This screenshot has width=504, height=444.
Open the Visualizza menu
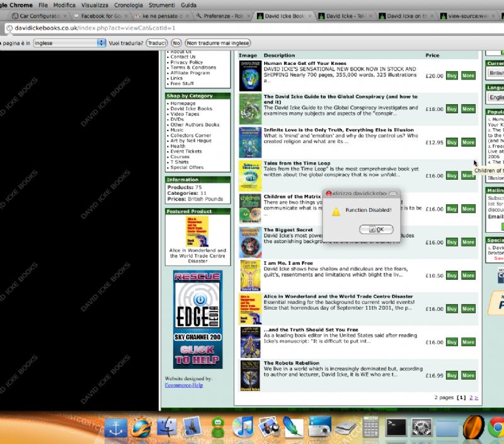tap(94, 5)
